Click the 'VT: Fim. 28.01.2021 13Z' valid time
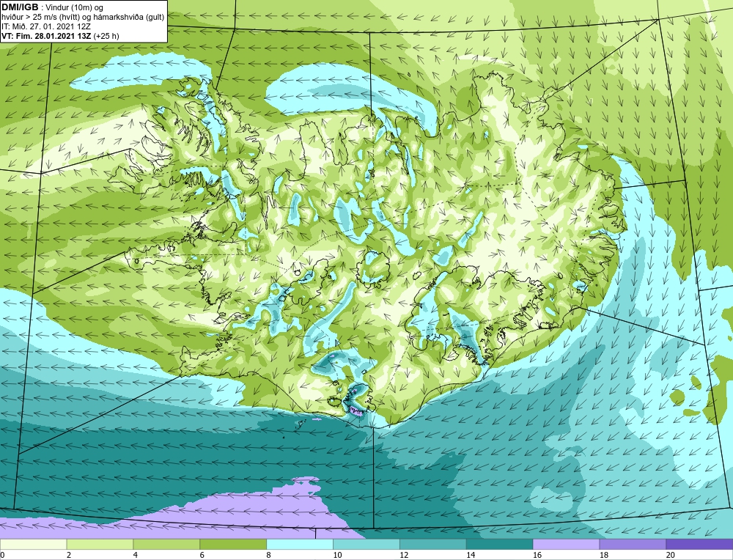733x560 pixels. [x=47, y=36]
